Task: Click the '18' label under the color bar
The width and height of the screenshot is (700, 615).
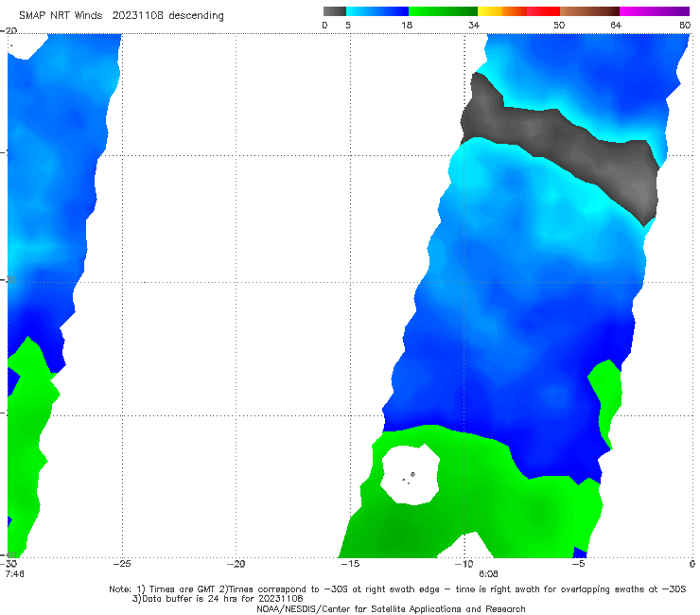Action: point(407,25)
